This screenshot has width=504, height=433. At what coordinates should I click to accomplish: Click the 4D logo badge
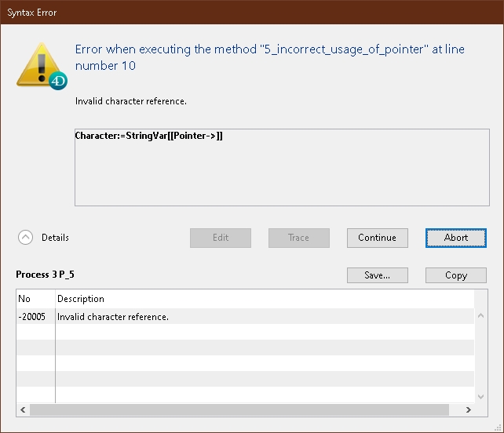(58, 80)
